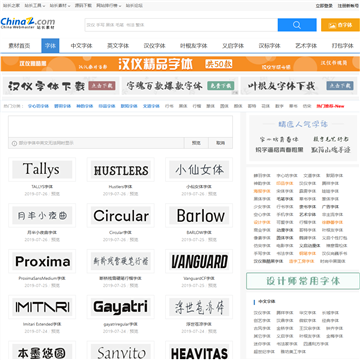
Task: Click inside the large preview text box
Action: tap(120, 126)
